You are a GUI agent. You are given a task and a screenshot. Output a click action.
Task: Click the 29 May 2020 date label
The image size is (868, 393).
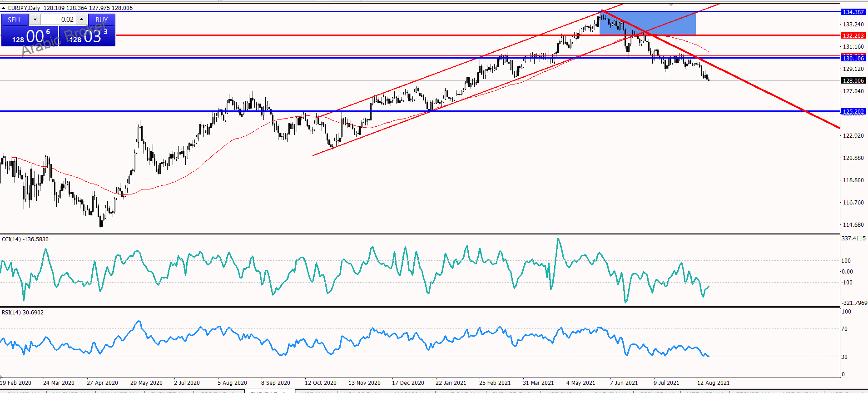tap(146, 383)
